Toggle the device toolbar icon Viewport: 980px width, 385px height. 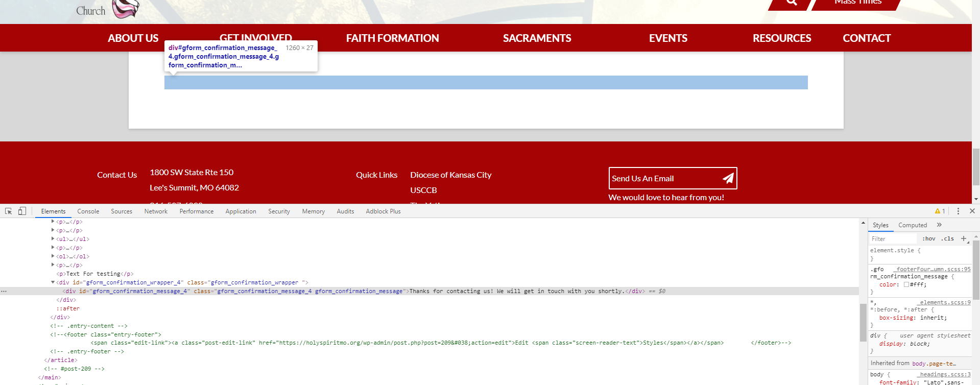[22, 211]
